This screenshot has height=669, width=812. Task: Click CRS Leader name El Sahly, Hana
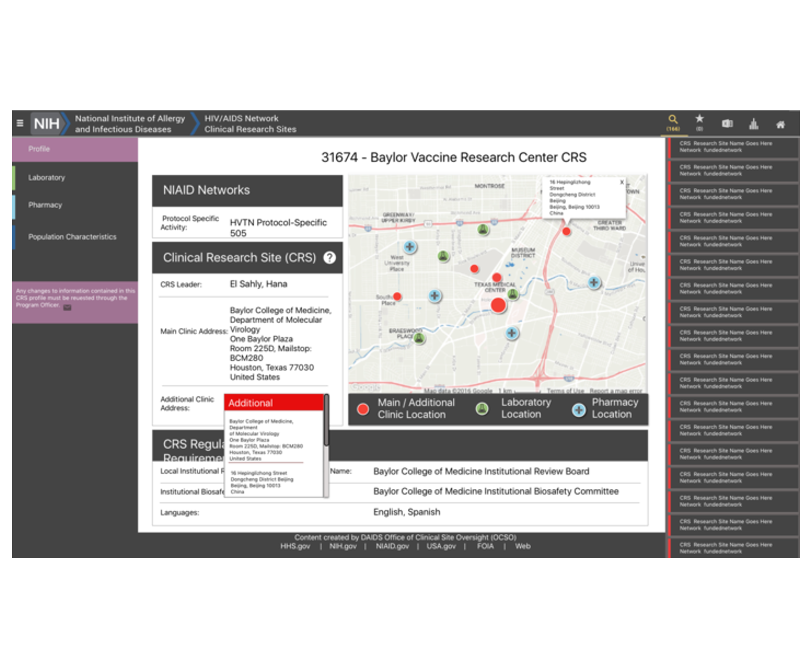coord(258,284)
